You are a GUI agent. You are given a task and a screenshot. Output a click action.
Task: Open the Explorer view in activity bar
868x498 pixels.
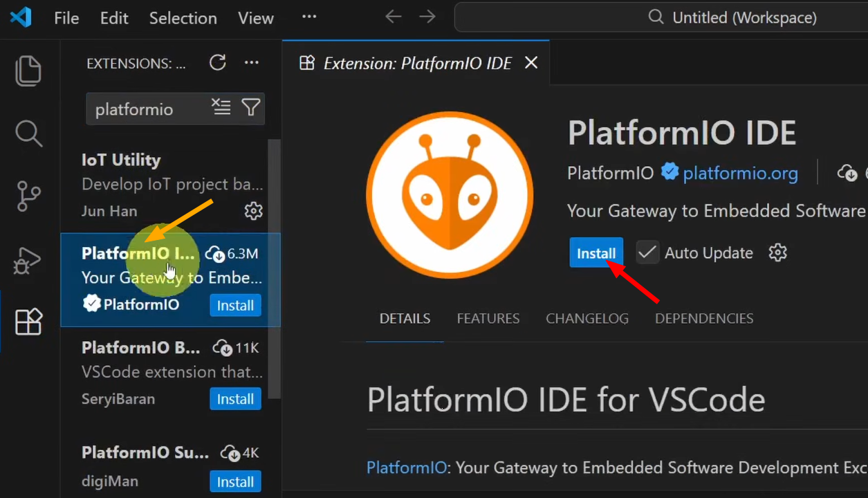[28, 71]
